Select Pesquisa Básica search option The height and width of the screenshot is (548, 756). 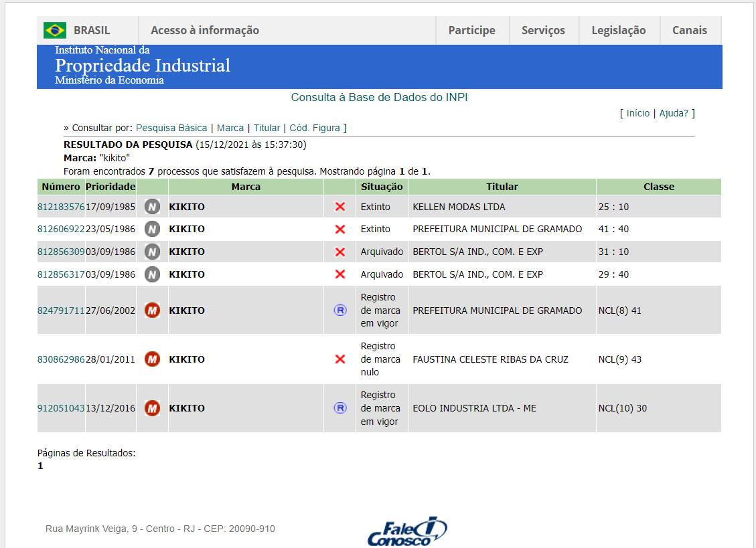tap(171, 128)
